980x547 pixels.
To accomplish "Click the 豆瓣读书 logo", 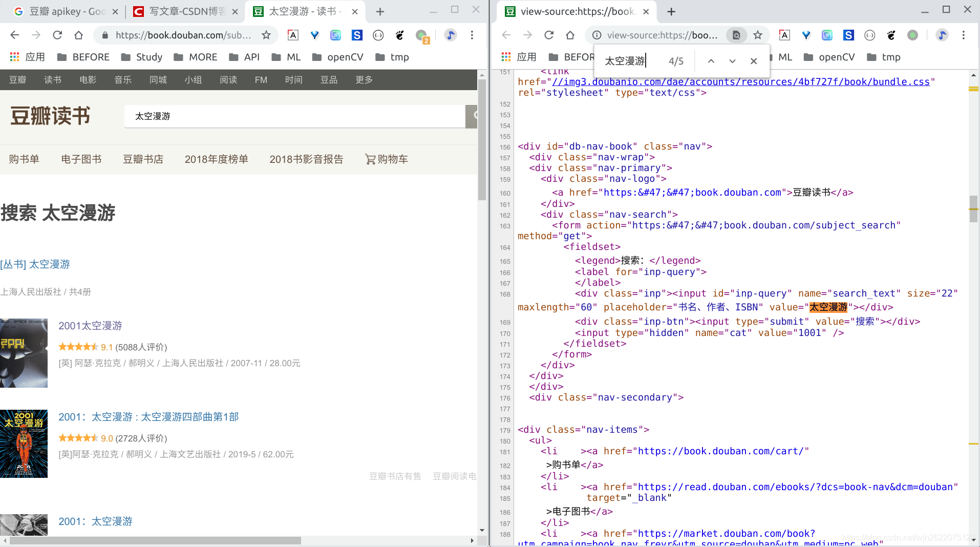I will click(50, 116).
